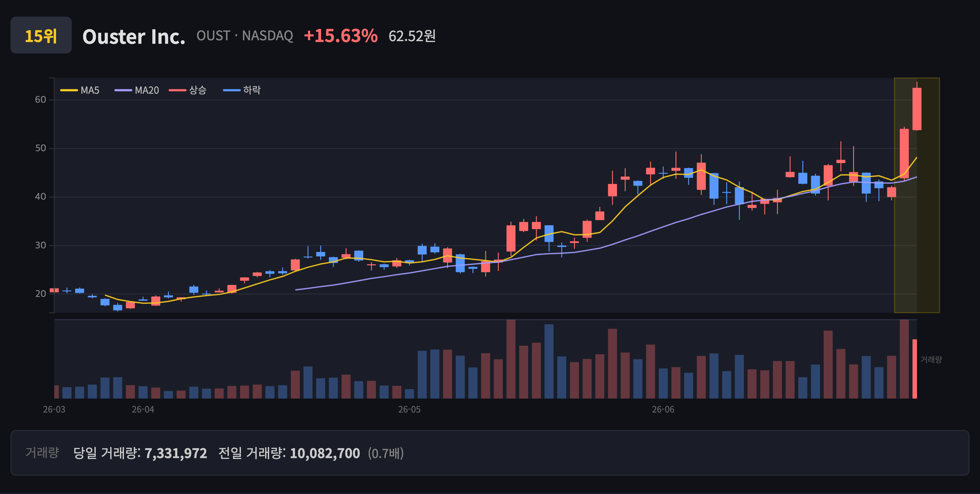Screen dimensions: 980x494
Task: Click the purple MA20 legend line swatch
Action: 123,90
